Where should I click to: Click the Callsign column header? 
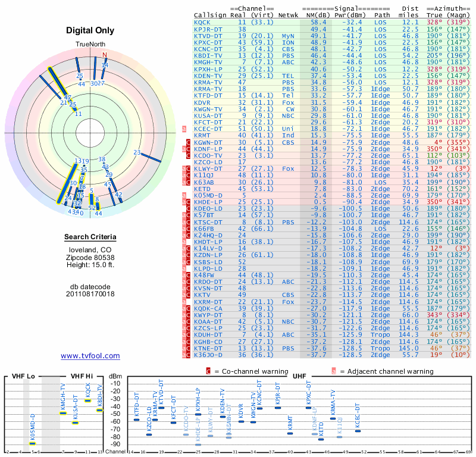point(210,15)
